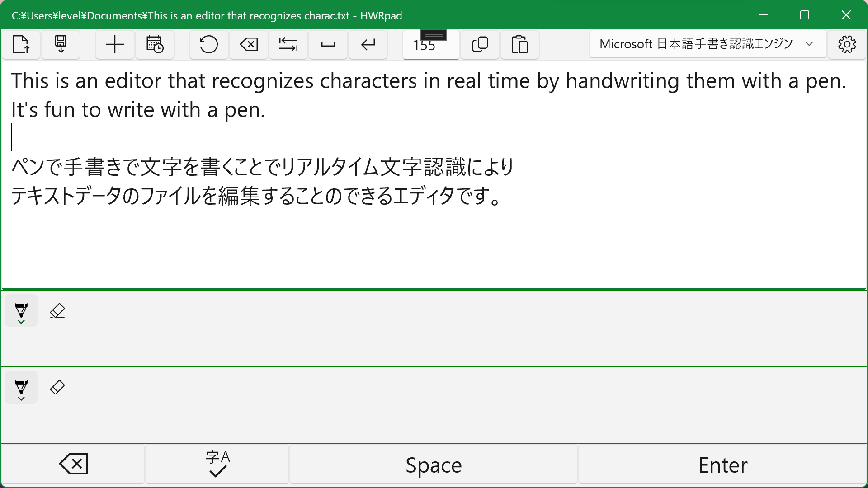The width and height of the screenshot is (868, 488).
Task: Open the Microsoft recognition engine dropdown
Action: pyautogui.click(x=708, y=44)
